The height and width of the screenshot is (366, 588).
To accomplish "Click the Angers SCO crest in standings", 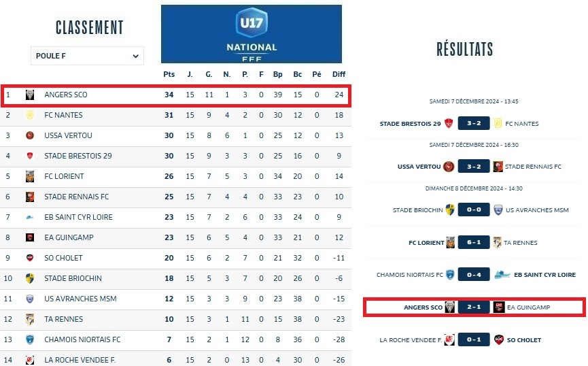I will [30, 95].
